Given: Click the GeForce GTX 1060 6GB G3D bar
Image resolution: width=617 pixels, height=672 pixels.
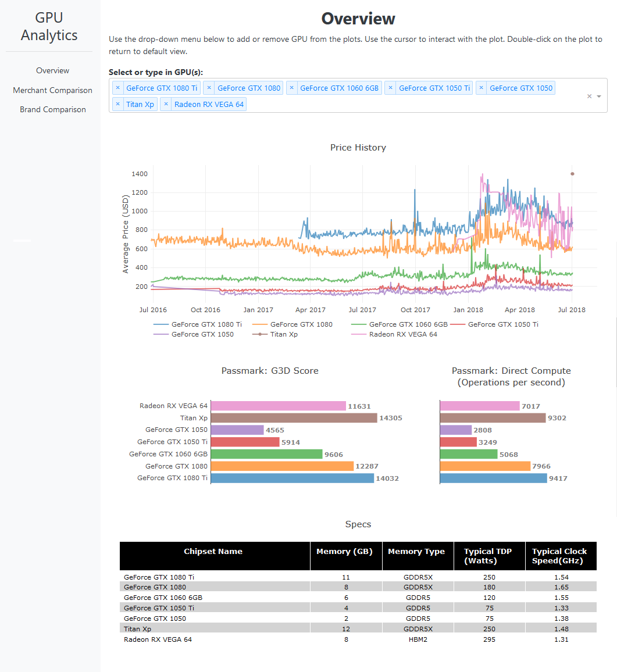Looking at the screenshot, I should pyautogui.click(x=266, y=454).
